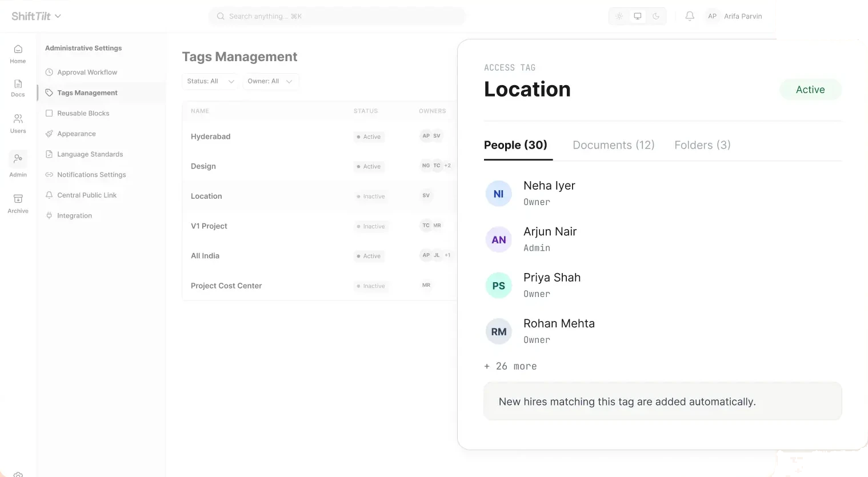Show the + 26 more people
The width and height of the screenshot is (868, 477).
pyautogui.click(x=510, y=366)
